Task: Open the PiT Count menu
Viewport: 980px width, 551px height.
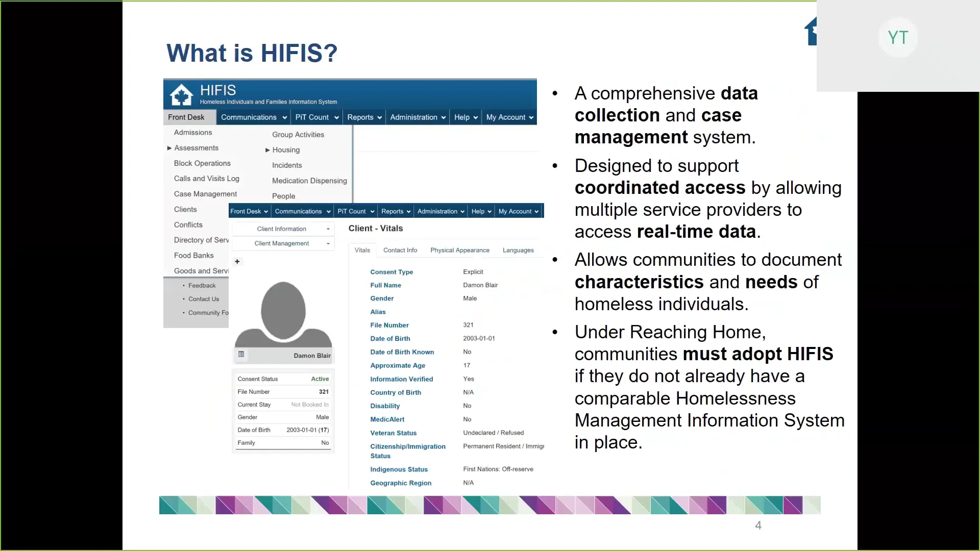Action: [316, 117]
